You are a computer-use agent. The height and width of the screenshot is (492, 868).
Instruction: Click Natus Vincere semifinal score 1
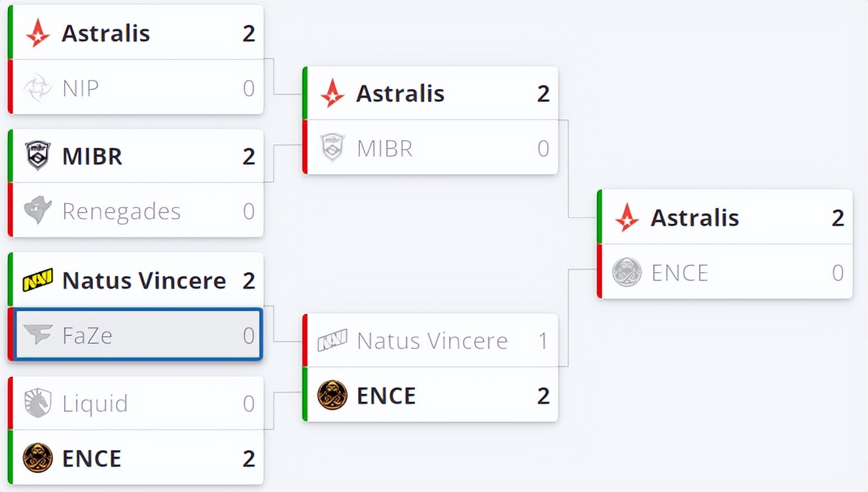[543, 341]
